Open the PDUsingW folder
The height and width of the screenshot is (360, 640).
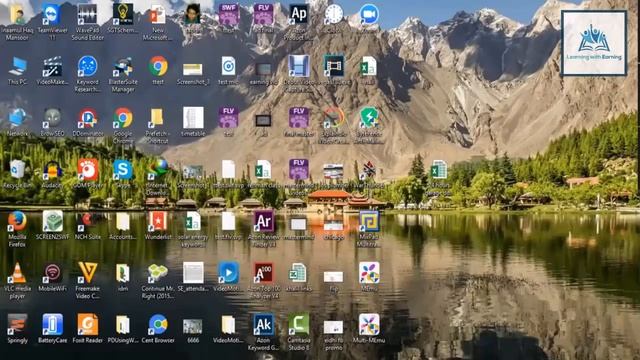tap(123, 324)
